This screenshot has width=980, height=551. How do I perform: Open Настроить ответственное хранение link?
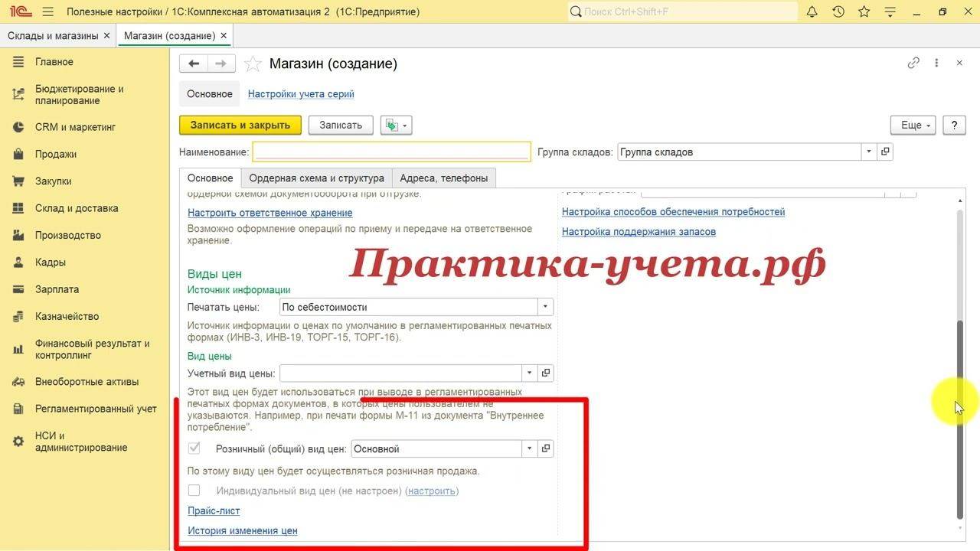[270, 213]
